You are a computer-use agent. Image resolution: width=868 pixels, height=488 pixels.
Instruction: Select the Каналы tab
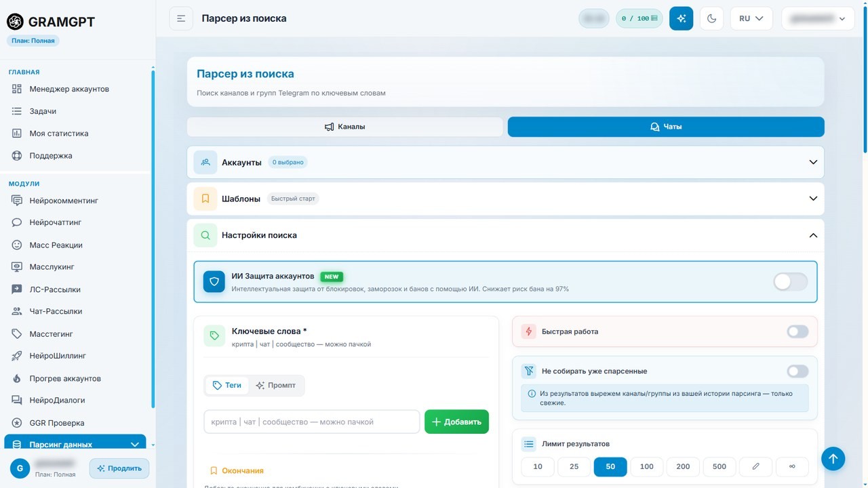pyautogui.click(x=345, y=127)
